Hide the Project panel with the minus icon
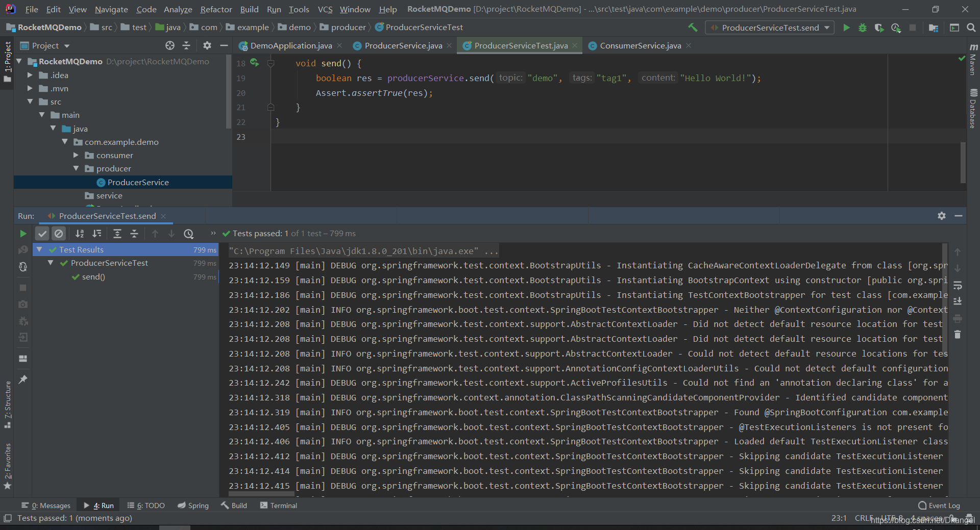Screen dimensions: 980x530 (224, 45)
